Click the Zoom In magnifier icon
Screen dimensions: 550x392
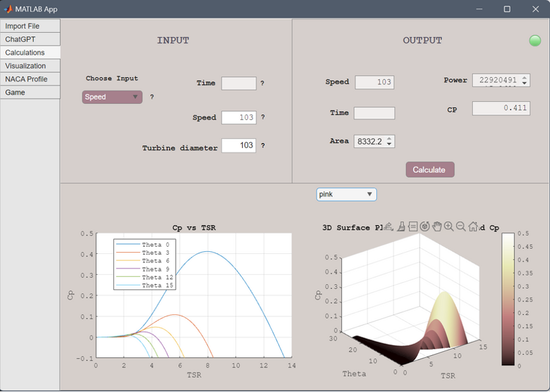[449, 226]
